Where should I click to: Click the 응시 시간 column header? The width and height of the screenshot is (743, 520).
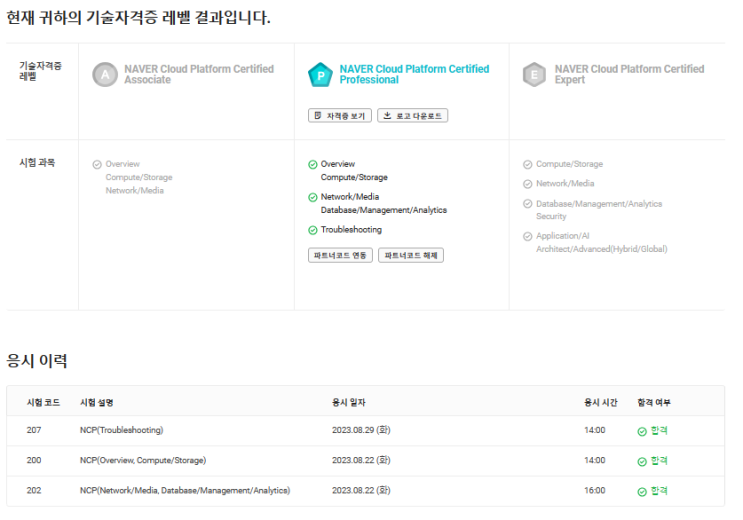tap(601, 402)
